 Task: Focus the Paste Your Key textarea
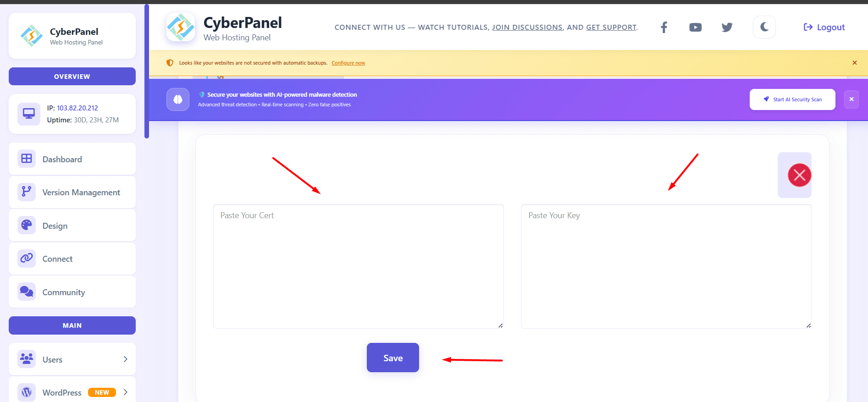point(666,266)
